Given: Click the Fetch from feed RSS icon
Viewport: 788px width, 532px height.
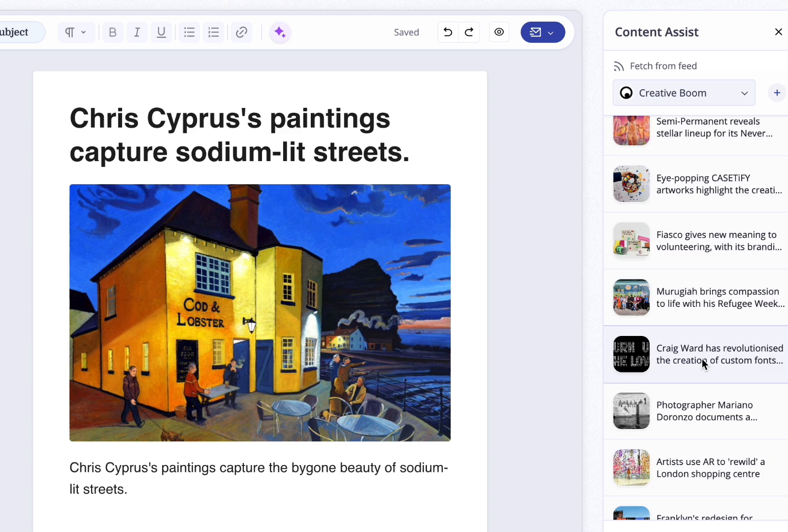Looking at the screenshot, I should click(619, 66).
